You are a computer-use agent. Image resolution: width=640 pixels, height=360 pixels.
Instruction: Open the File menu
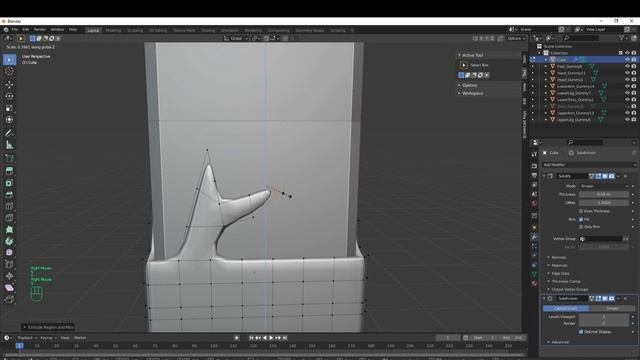pos(15,30)
